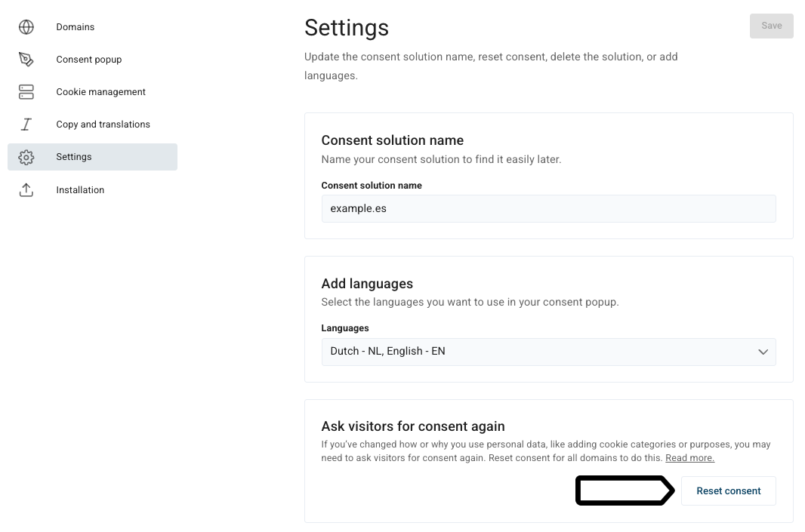Open the Read more link
The height and width of the screenshot is (532, 805).
click(x=689, y=457)
